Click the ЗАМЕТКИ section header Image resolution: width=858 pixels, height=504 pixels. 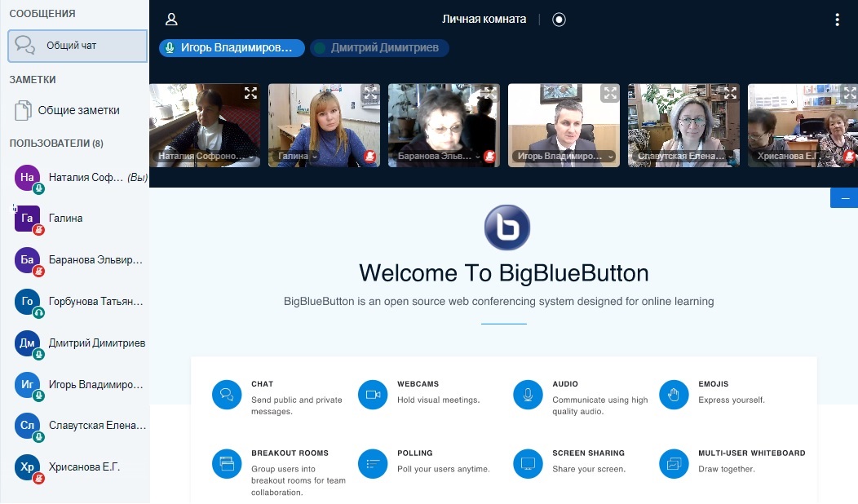coord(33,80)
